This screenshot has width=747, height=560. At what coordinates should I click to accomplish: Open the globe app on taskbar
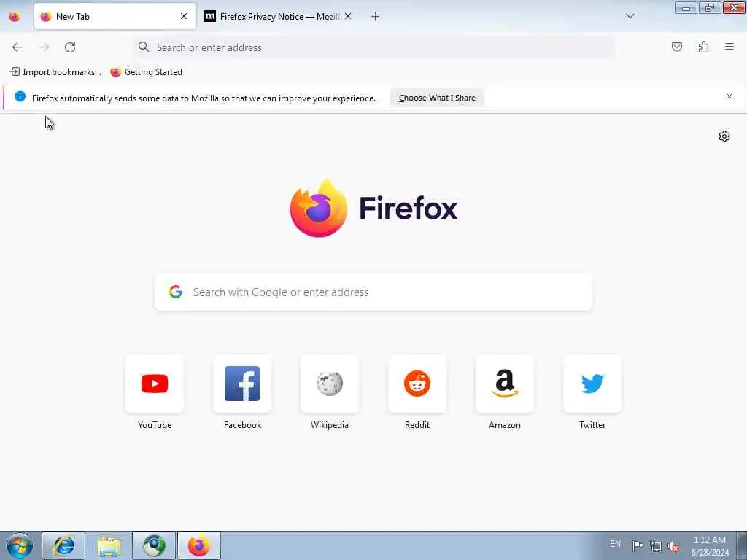coord(154,545)
